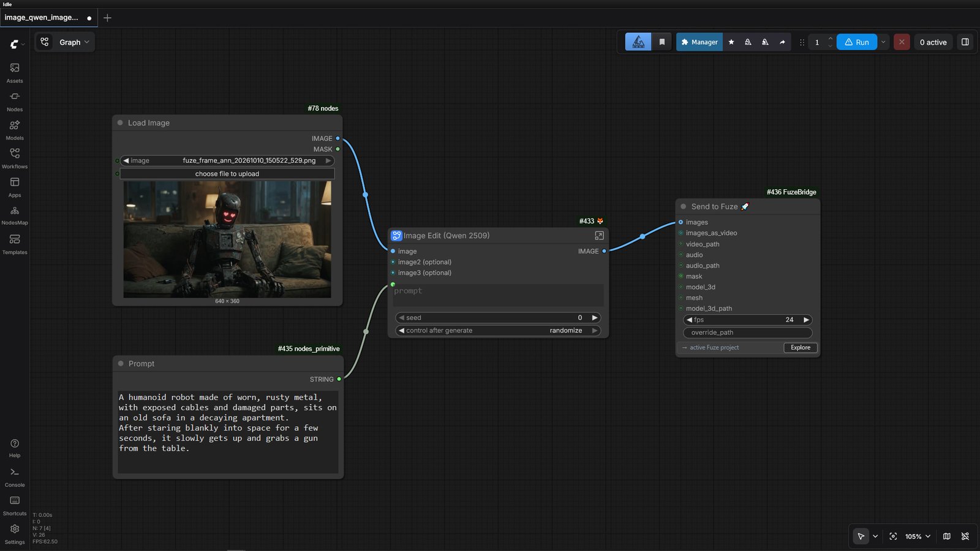
Task: Add a new workflow tab
Action: point(107,18)
